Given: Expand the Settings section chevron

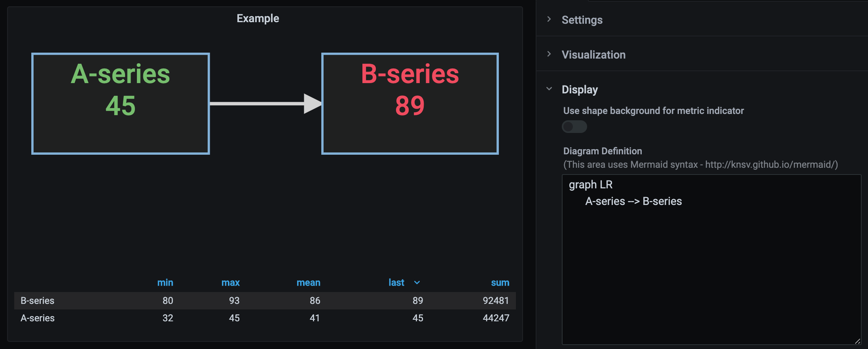Looking at the screenshot, I should coord(549,19).
